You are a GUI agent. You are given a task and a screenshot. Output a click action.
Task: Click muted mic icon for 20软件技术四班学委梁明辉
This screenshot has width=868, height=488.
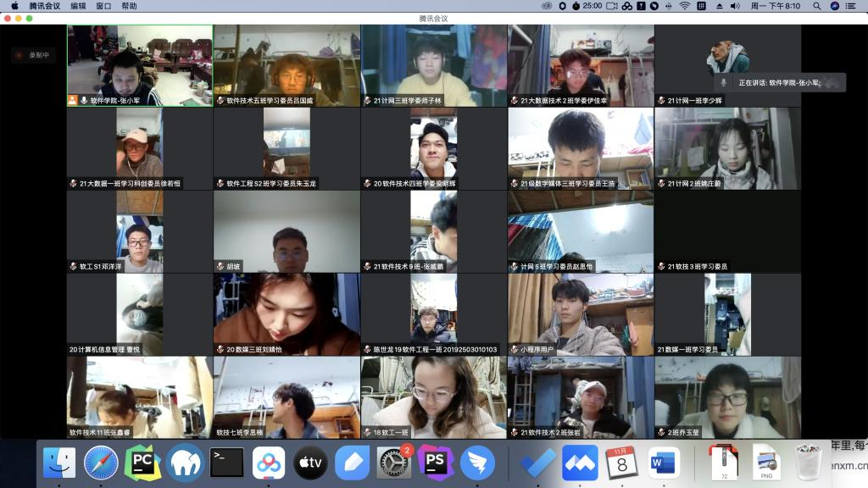pos(368,183)
